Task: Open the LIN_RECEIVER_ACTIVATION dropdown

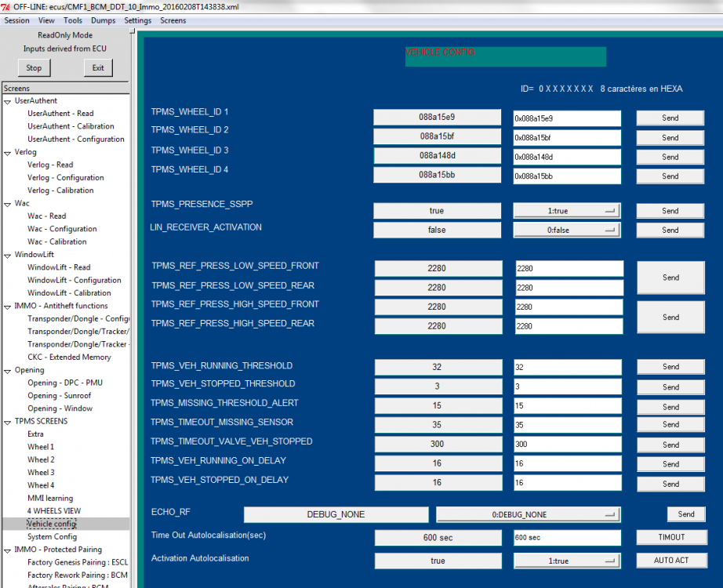Action: click(567, 230)
